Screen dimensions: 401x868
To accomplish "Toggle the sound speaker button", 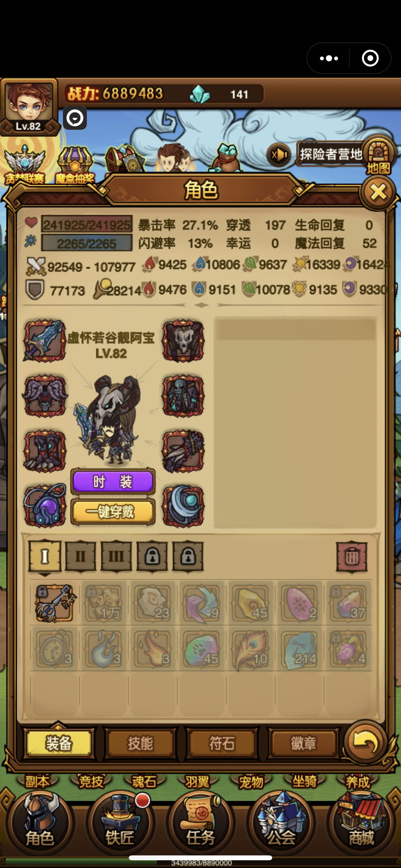I will (x=279, y=155).
